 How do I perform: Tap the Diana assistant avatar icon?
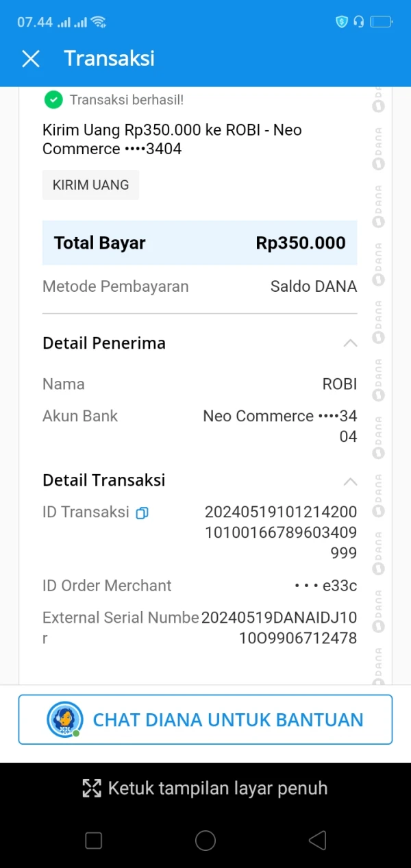(x=65, y=719)
